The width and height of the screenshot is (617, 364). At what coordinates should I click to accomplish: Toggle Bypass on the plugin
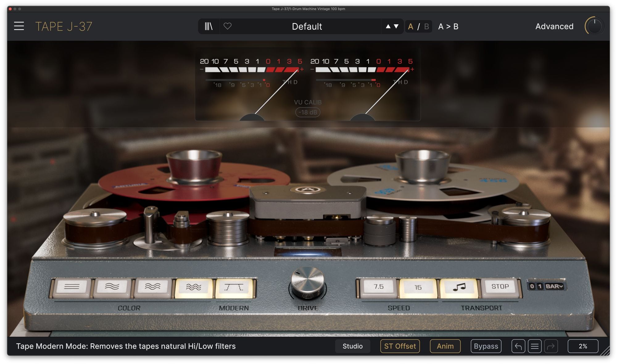486,346
